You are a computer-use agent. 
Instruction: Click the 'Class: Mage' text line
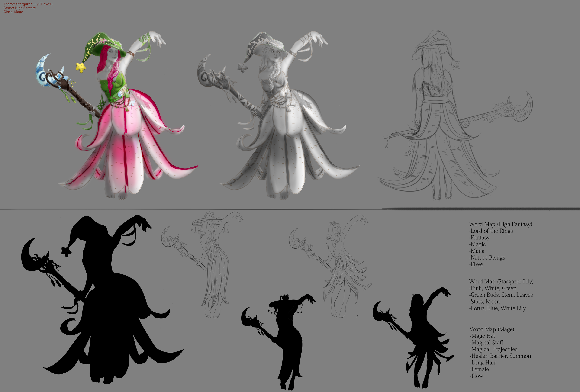click(13, 12)
